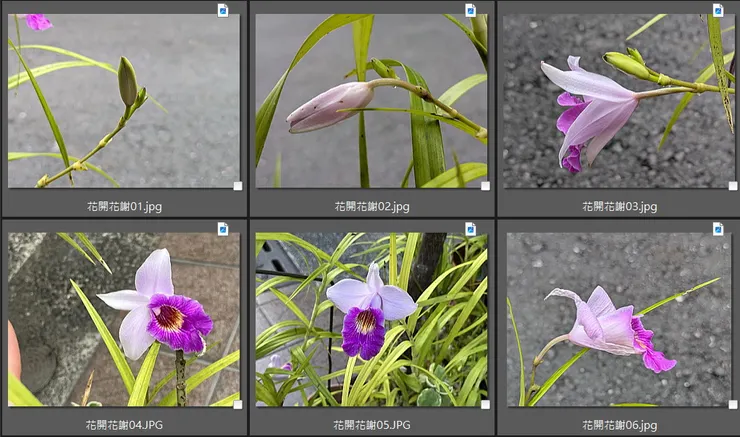
Task: Click the file type icon above 花開花謝06.jpg
Action: tap(718, 229)
